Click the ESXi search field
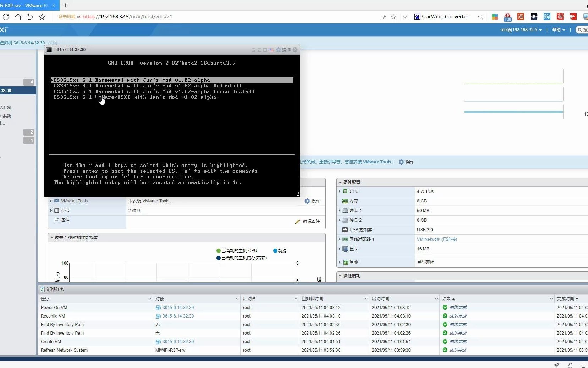588x368 pixels. pyautogui.click(x=582, y=30)
